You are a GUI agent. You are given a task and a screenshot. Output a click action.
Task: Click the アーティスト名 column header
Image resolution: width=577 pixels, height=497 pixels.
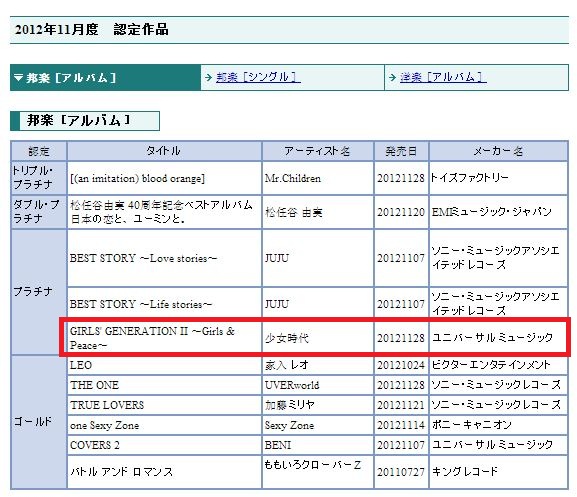click(x=318, y=151)
